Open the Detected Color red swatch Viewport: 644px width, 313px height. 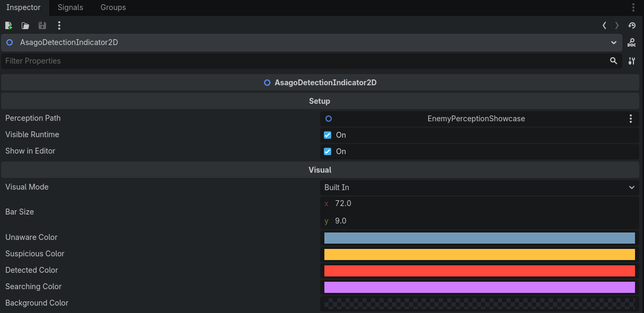coord(479,271)
